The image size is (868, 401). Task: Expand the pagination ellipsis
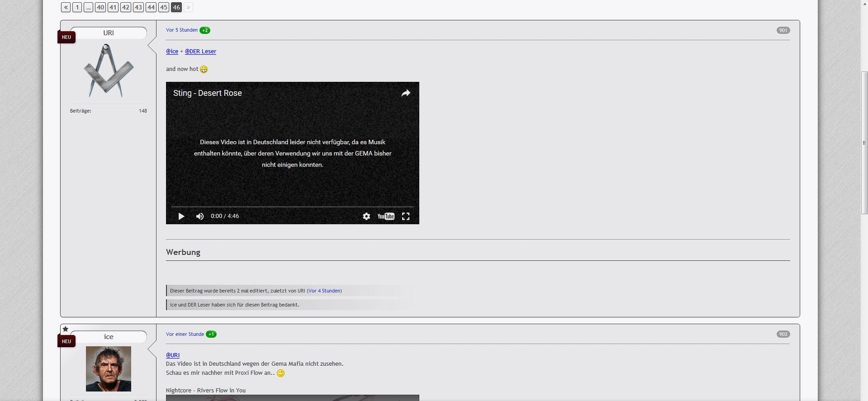[x=89, y=7]
